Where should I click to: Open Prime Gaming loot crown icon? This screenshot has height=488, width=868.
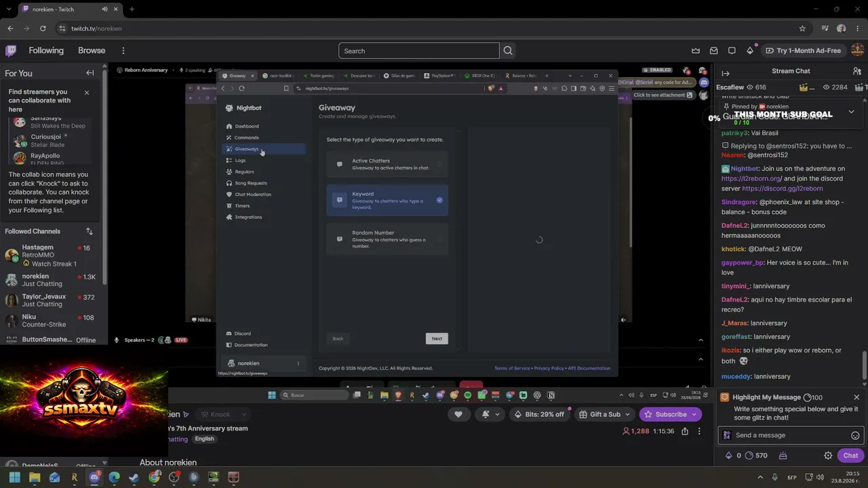[x=696, y=51]
